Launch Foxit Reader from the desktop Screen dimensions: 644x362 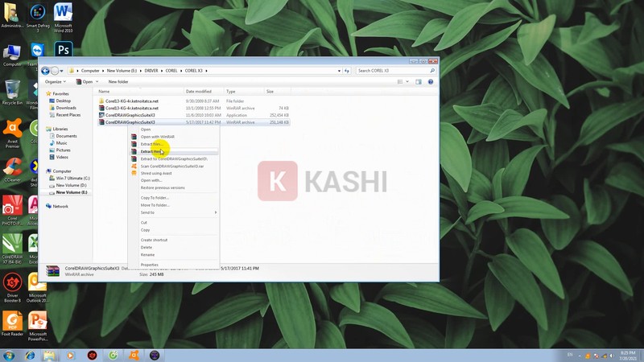12,323
